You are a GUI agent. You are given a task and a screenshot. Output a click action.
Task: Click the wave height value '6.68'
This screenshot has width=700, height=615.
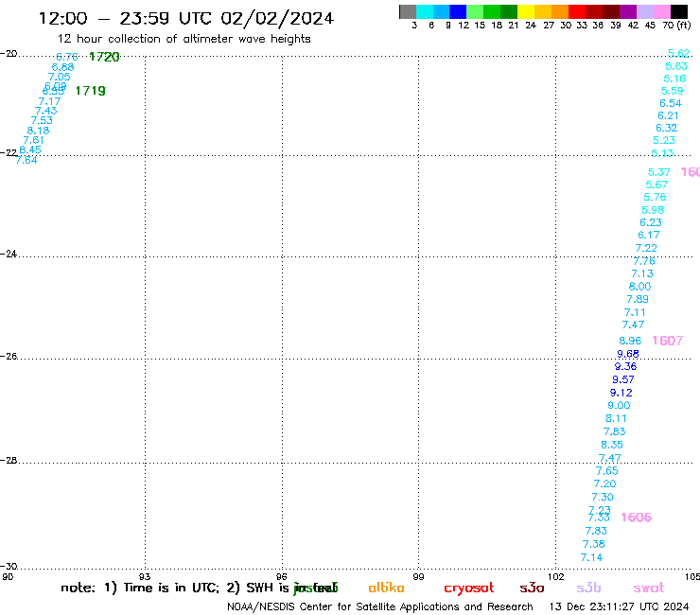pos(62,67)
